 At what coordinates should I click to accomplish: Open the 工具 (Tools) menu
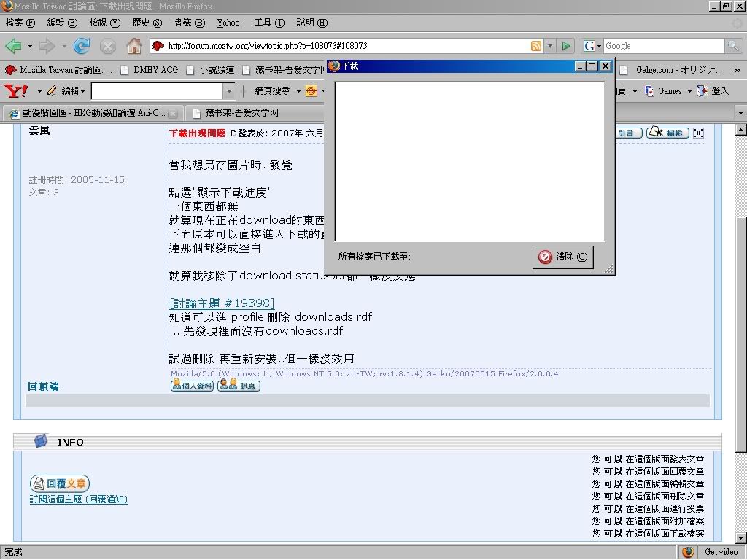tap(268, 23)
